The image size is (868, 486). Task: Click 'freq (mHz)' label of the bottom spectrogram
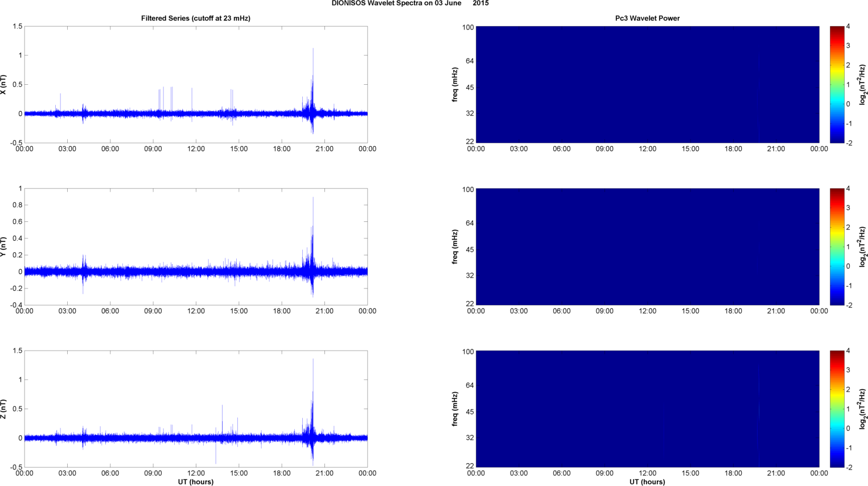coord(455,409)
